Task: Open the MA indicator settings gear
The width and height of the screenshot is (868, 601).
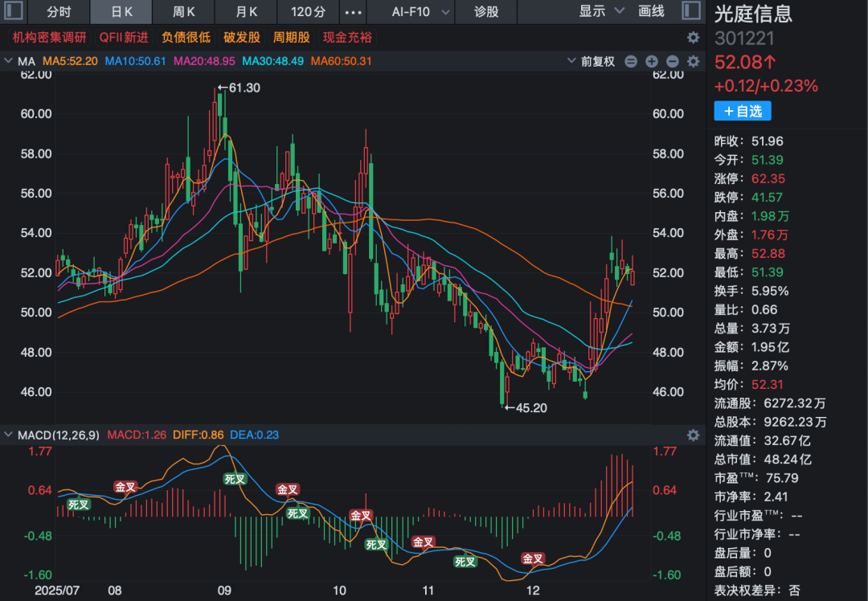Action: coord(693,61)
